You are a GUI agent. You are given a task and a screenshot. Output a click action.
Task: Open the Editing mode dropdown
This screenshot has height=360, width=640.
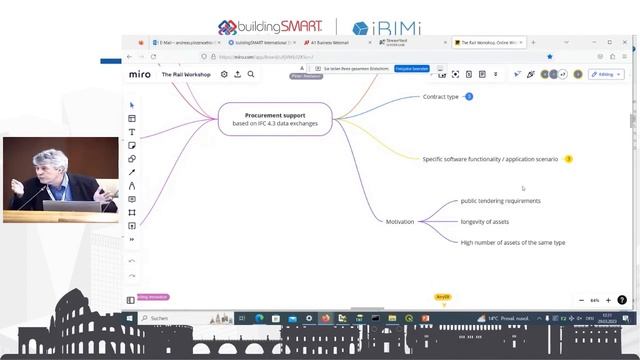606,74
